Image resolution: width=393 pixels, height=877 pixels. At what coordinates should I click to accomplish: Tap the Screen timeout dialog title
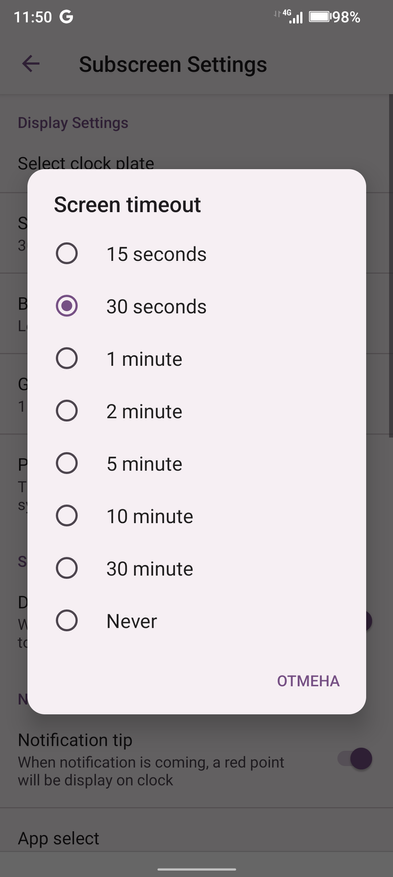click(127, 205)
